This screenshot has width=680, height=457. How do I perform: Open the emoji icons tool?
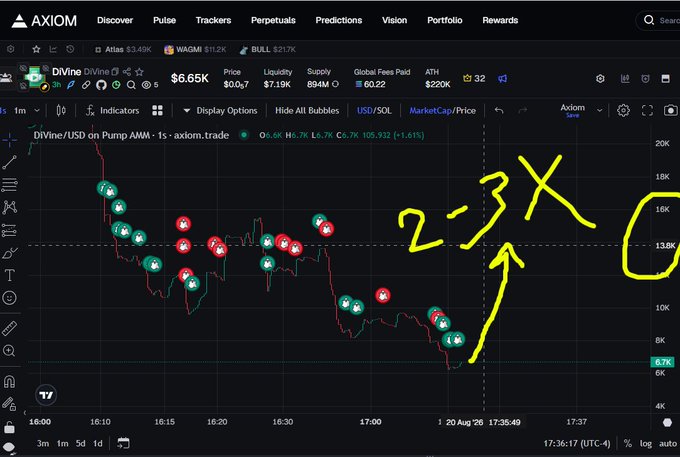click(x=10, y=297)
